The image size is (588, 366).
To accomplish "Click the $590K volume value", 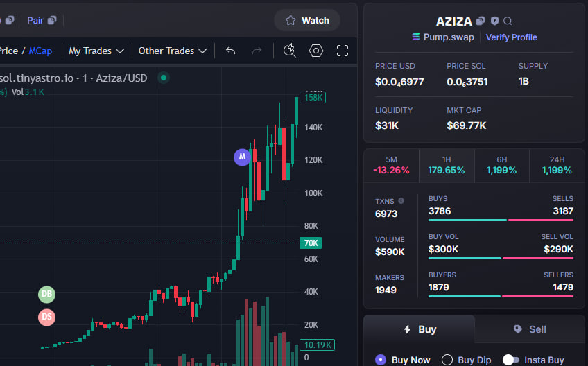I will pos(390,252).
